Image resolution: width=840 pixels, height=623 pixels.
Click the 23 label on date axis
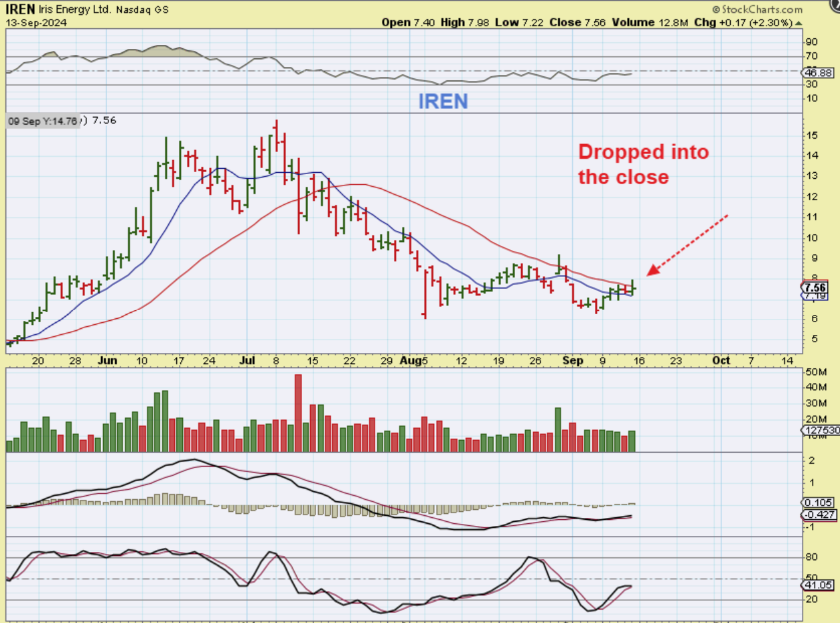[675, 360]
